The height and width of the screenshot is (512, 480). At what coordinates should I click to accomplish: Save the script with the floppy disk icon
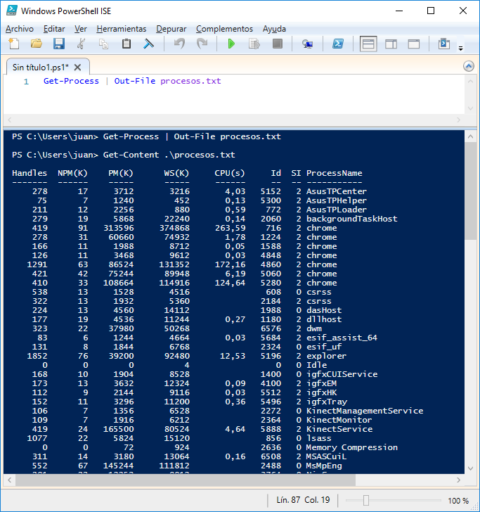(59, 44)
